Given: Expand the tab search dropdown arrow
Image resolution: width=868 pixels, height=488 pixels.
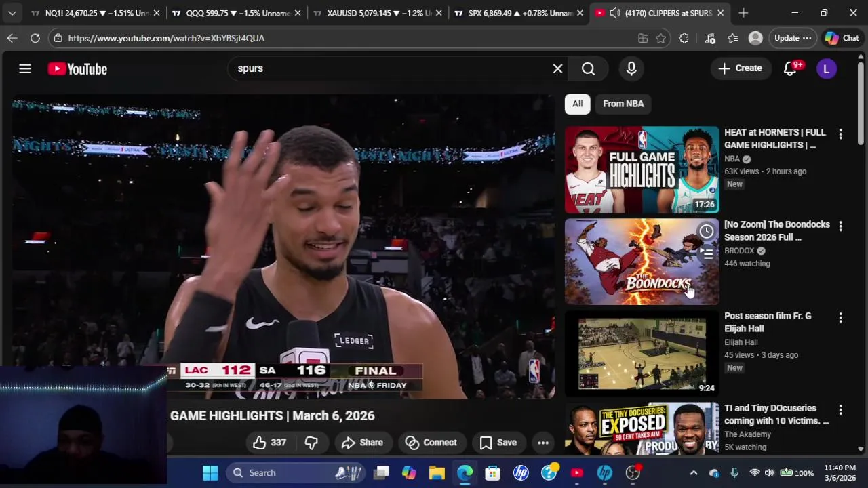Looking at the screenshot, I should point(12,13).
